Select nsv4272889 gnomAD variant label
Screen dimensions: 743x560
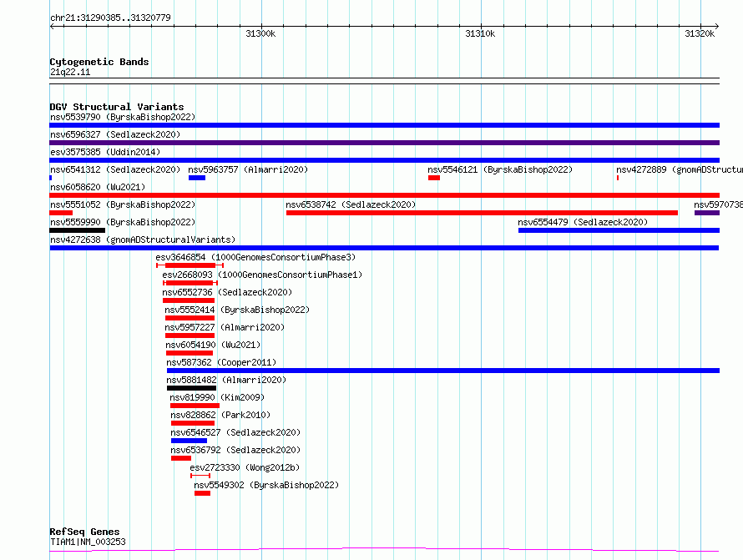[679, 169]
